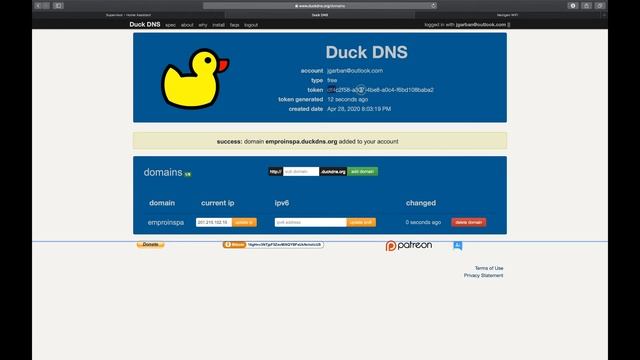Image resolution: width=640 pixels, height=360 pixels.
Task: Open the why page in nav
Action: click(x=203, y=25)
